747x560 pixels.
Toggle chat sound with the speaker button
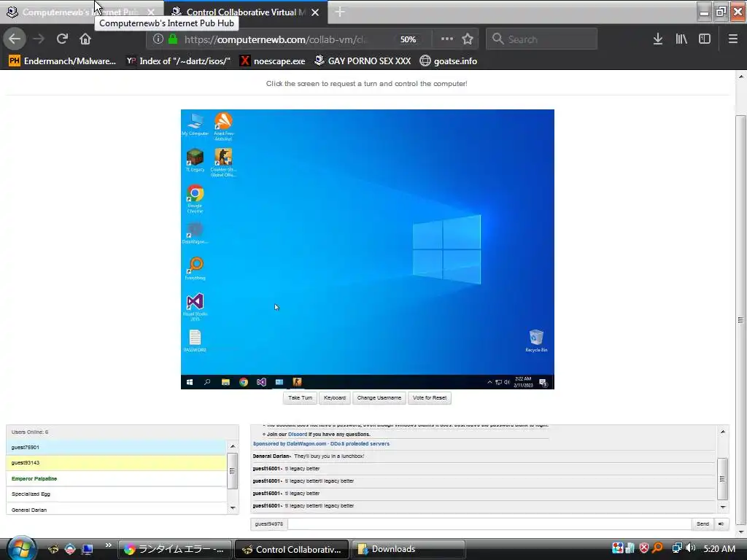(721, 524)
